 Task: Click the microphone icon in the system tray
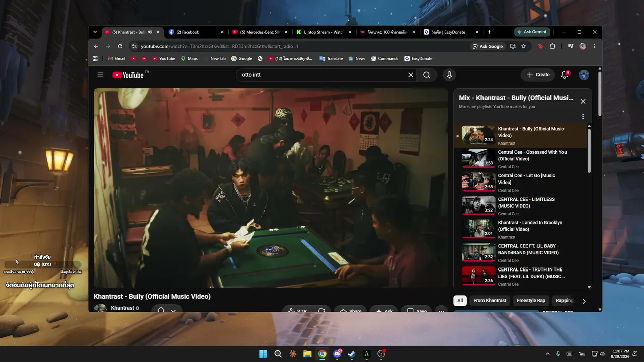click(x=558, y=354)
